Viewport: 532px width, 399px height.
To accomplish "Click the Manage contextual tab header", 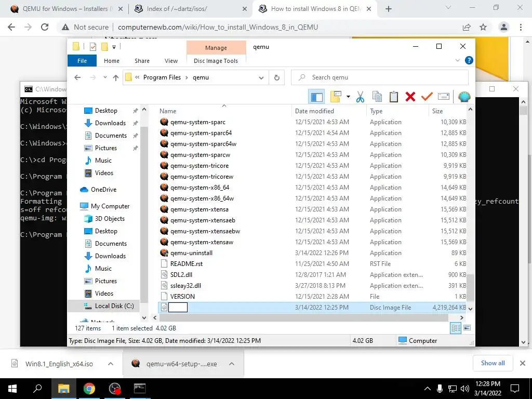I will click(216, 48).
